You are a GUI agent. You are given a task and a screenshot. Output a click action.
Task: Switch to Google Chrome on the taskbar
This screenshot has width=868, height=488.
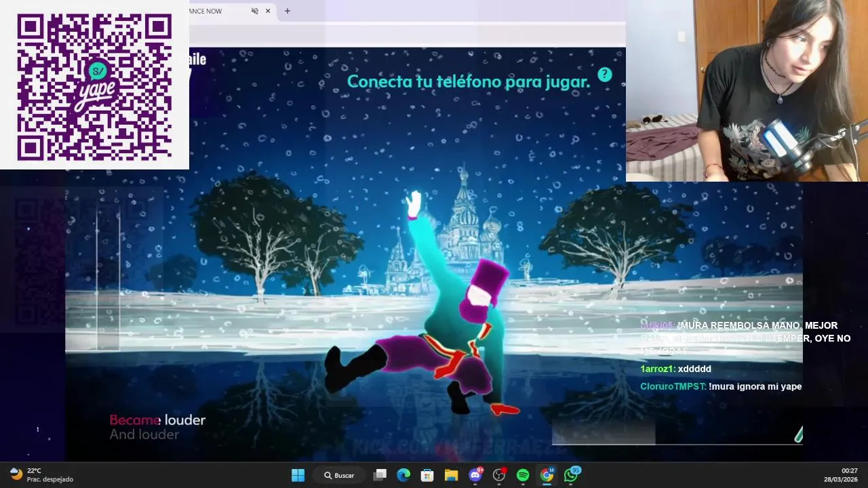click(547, 475)
